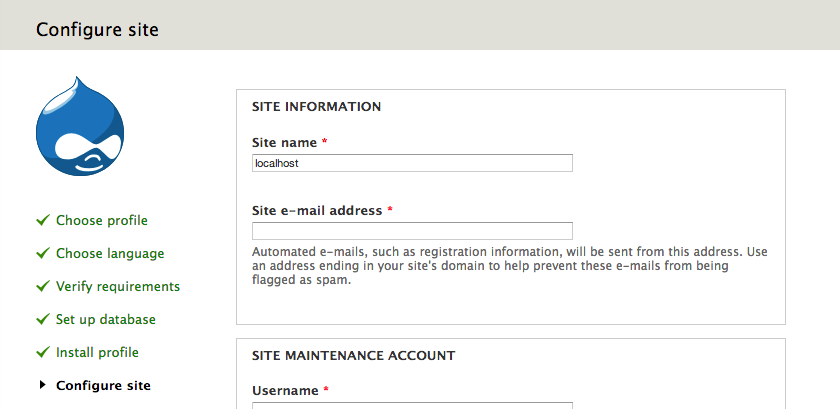Click the checkmark beside Install profile

click(43, 352)
